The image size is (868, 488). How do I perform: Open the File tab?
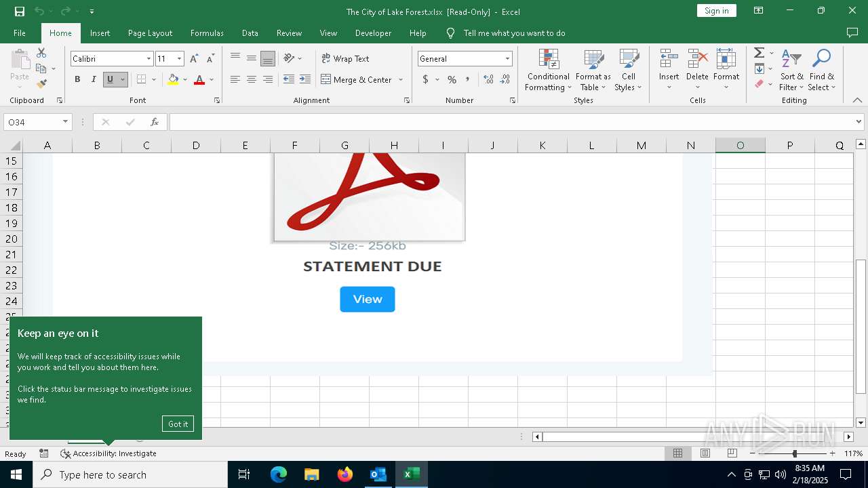[20, 33]
